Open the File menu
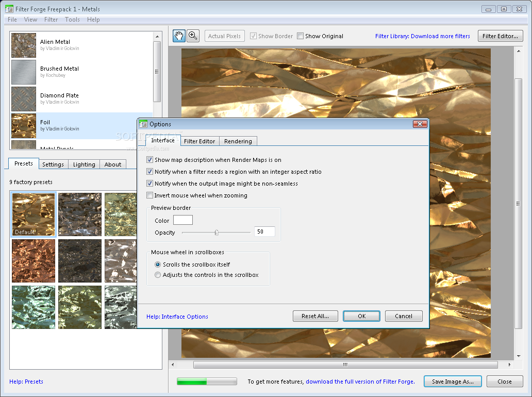Viewport: 532px width, 397px height. click(x=12, y=20)
